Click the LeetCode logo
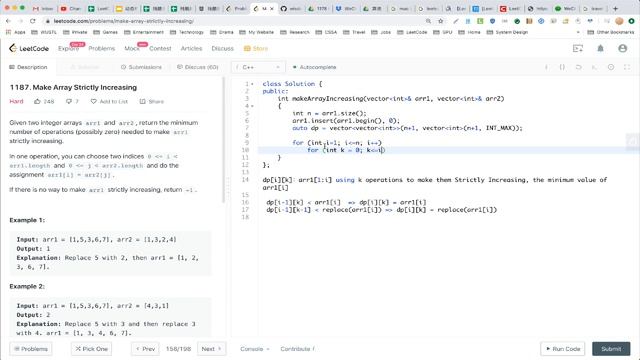The width and height of the screenshot is (640, 360). tap(29, 48)
